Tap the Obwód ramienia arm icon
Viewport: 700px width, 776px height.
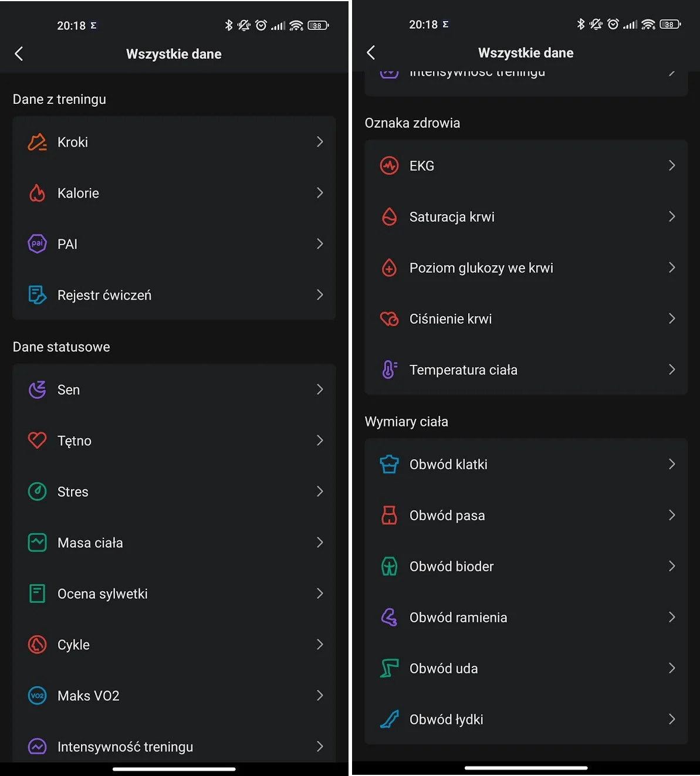pos(389,617)
